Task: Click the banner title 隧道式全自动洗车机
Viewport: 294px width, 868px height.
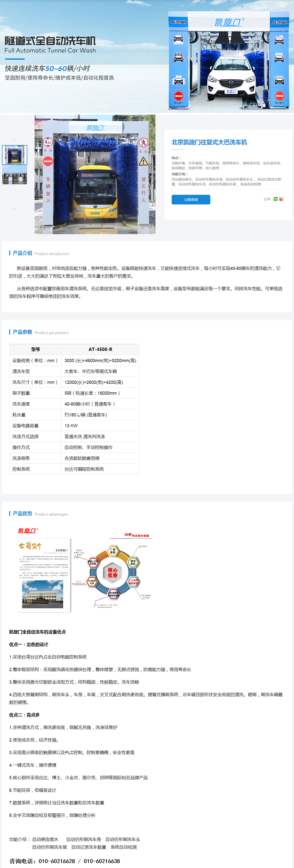Action: coord(50,41)
